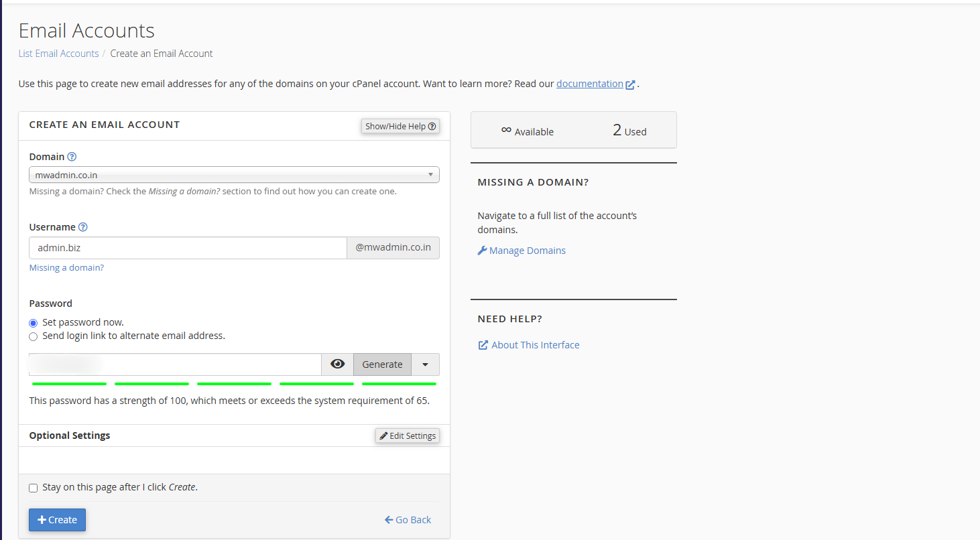This screenshot has width=980, height=540.
Task: Click the Email Accounts page title
Action: [x=86, y=31]
